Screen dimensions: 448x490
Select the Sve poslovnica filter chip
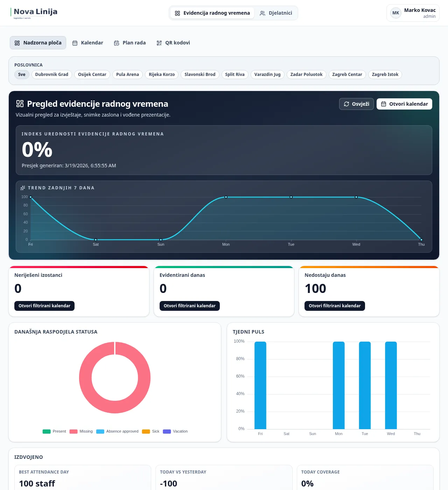pos(22,75)
